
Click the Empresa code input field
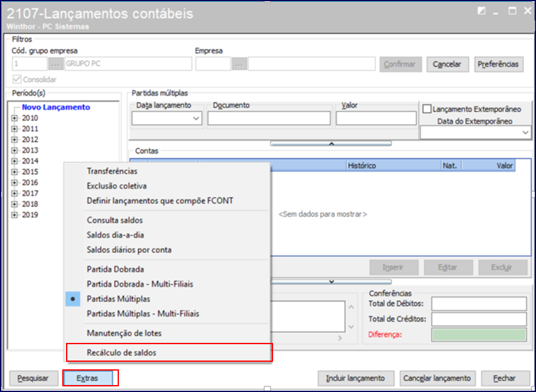[x=213, y=64]
